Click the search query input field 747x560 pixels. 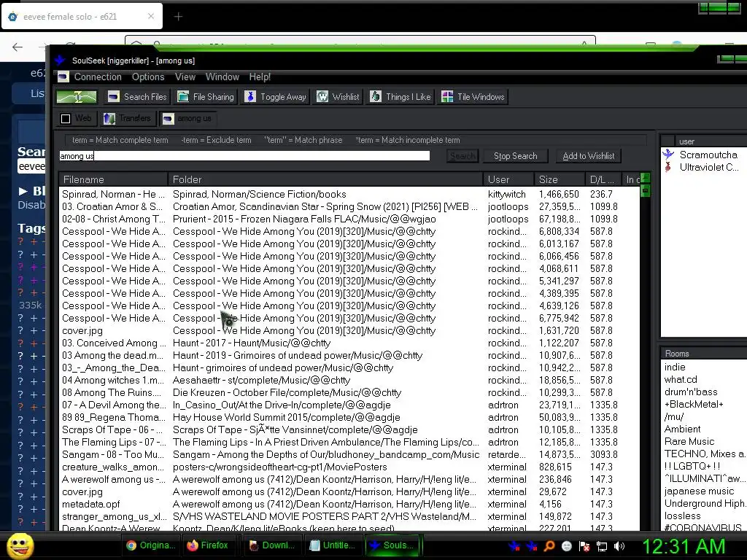[244, 156]
